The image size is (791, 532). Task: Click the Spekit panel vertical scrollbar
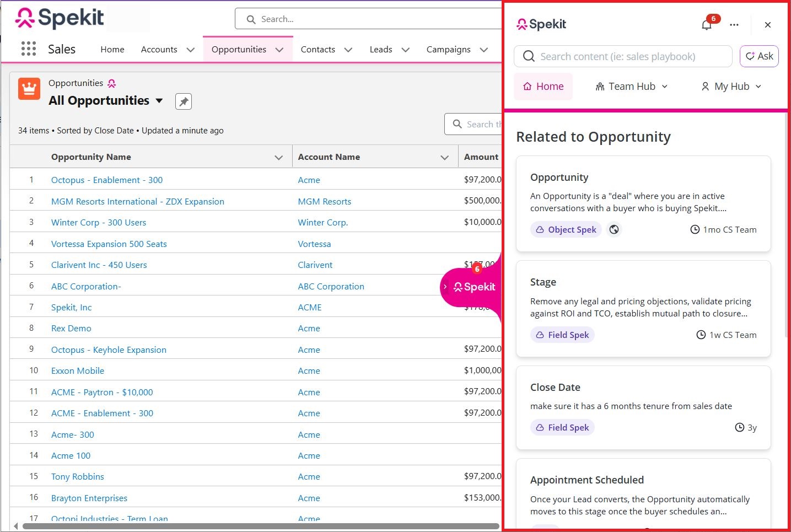click(x=785, y=226)
